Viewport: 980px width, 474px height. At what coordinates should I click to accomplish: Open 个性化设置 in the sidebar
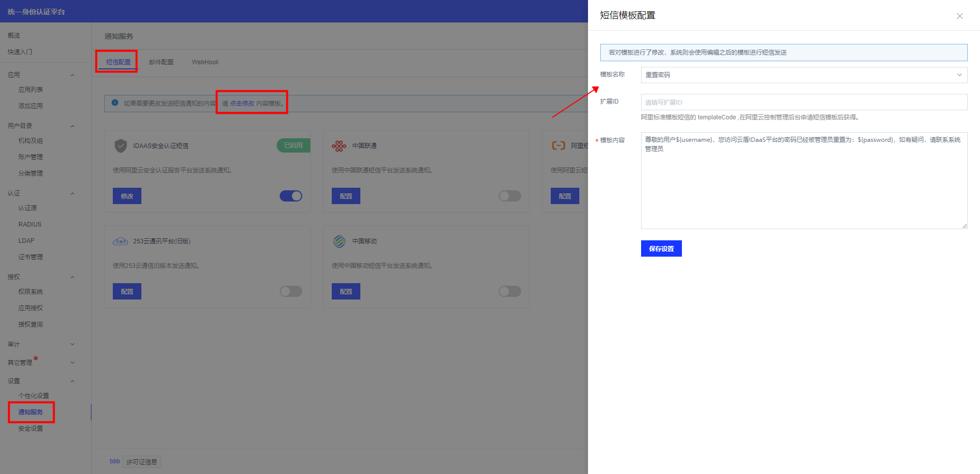tap(34, 396)
